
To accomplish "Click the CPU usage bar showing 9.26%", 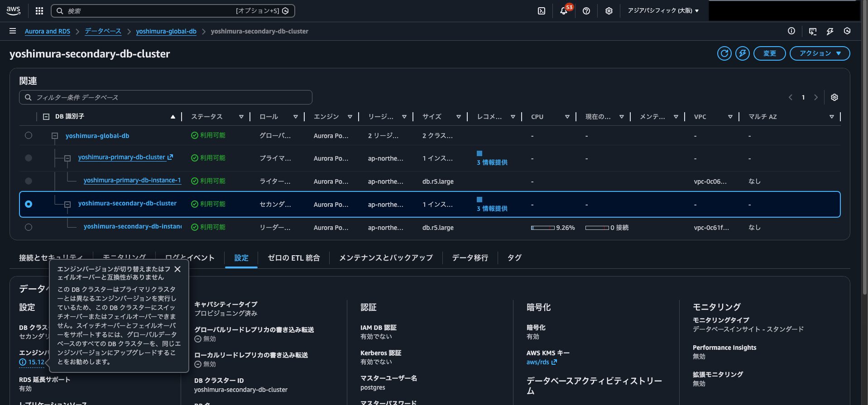I will pos(543,228).
